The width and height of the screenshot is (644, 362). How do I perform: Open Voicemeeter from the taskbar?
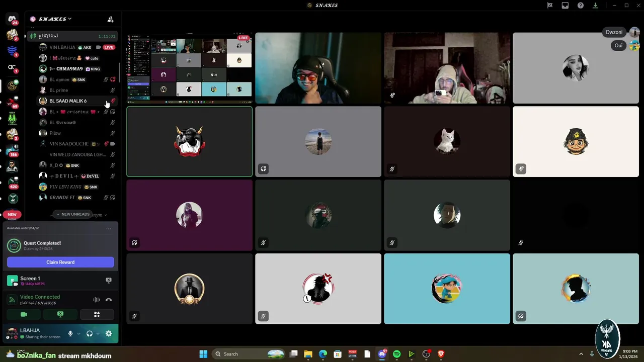point(353,354)
